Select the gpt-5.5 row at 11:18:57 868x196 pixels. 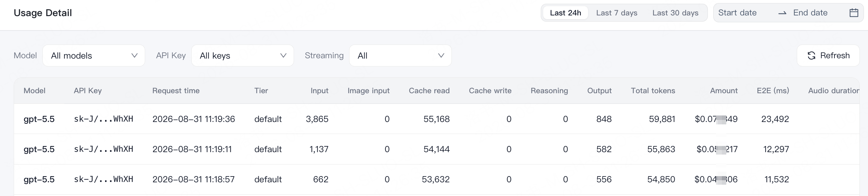pyautogui.click(x=437, y=179)
